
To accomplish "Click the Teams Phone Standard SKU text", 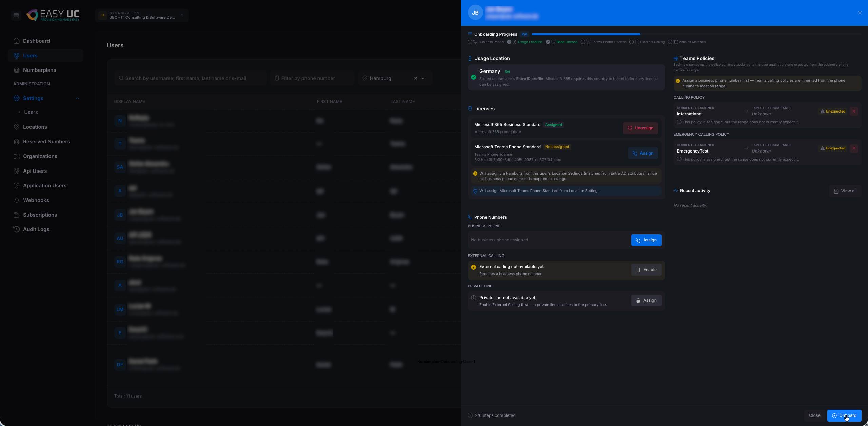I will [x=517, y=160].
